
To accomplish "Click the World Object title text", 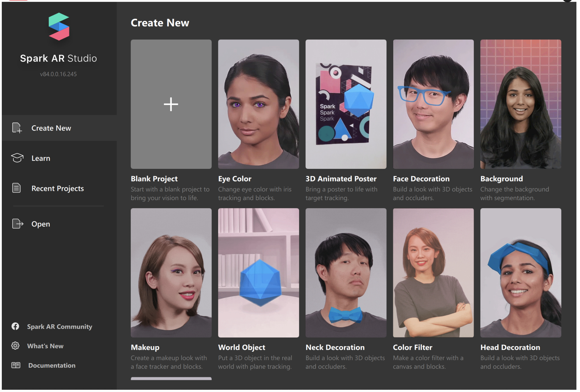I will point(242,347).
